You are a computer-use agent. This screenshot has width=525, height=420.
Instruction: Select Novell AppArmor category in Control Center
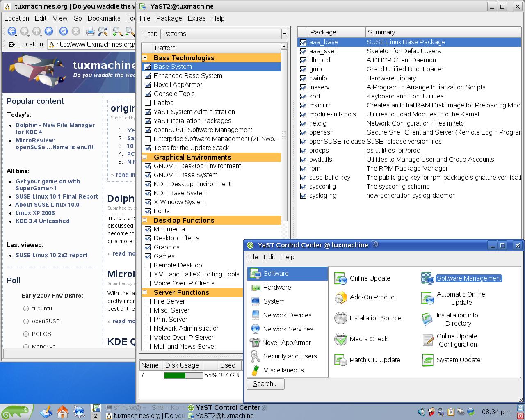[287, 343]
